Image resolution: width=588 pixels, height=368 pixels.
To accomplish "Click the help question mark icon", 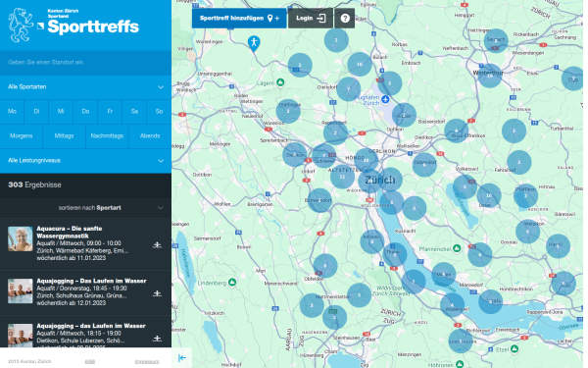I will [345, 18].
